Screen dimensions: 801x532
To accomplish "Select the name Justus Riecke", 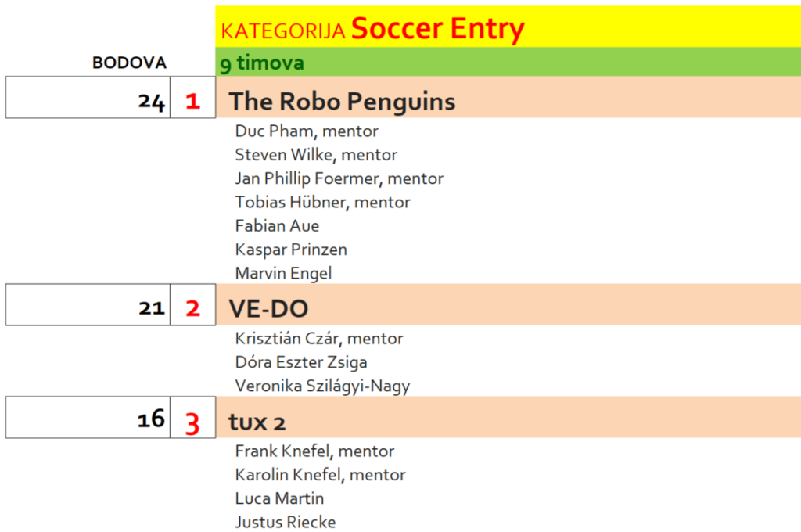I will (x=286, y=522).
